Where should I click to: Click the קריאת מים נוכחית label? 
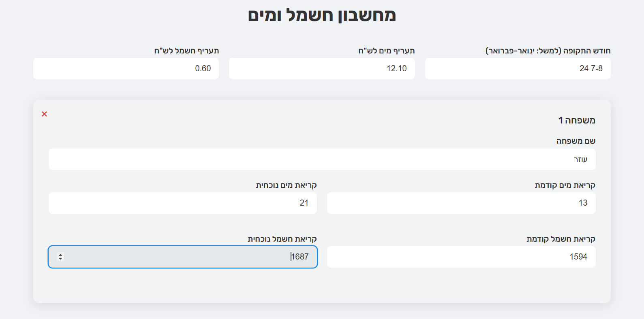(x=286, y=185)
